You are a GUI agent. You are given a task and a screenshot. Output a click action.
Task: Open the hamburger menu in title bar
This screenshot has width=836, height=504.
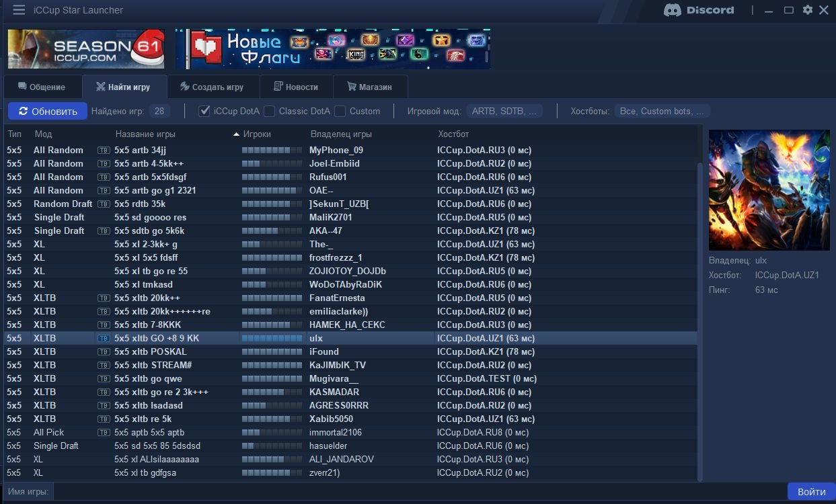pyautogui.click(x=19, y=10)
